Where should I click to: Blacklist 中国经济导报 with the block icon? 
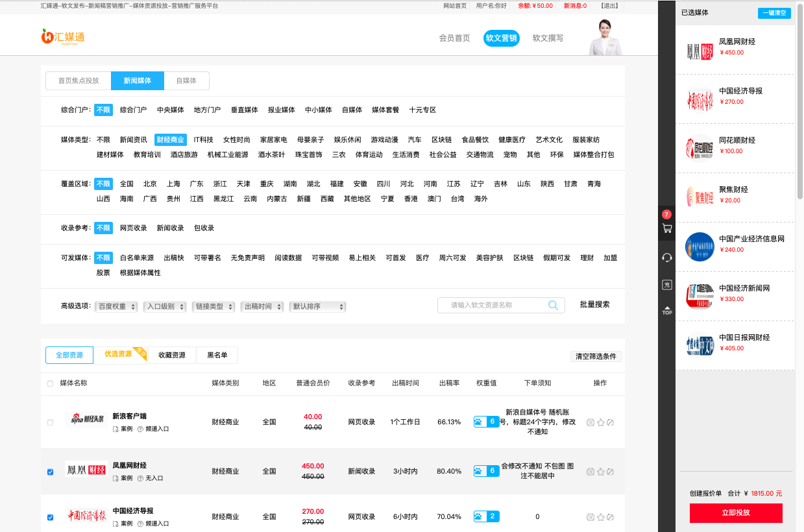click(610, 517)
